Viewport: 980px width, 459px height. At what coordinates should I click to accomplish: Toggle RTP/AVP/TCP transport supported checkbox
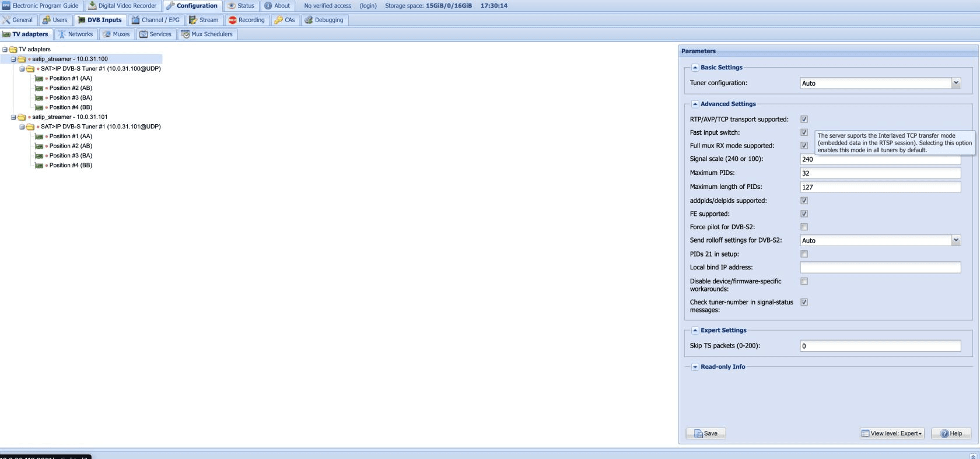click(x=804, y=119)
